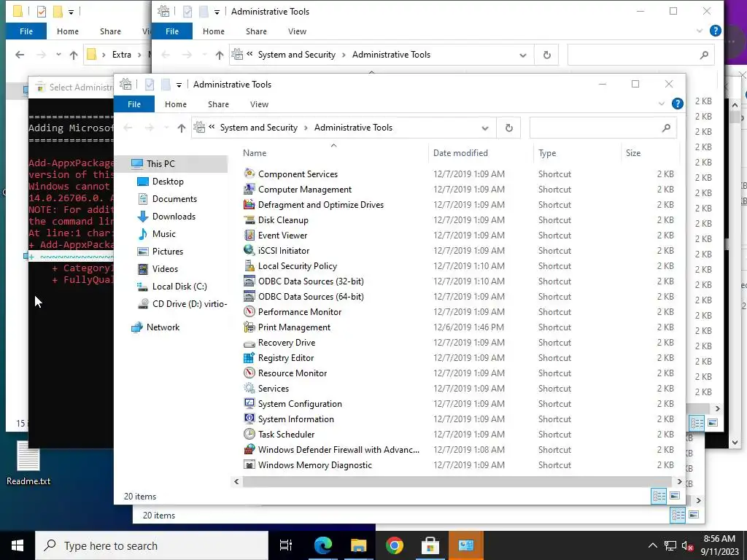Select Defragment and Optimize Drives icon
Screen dimensions: 747x560
click(249, 204)
